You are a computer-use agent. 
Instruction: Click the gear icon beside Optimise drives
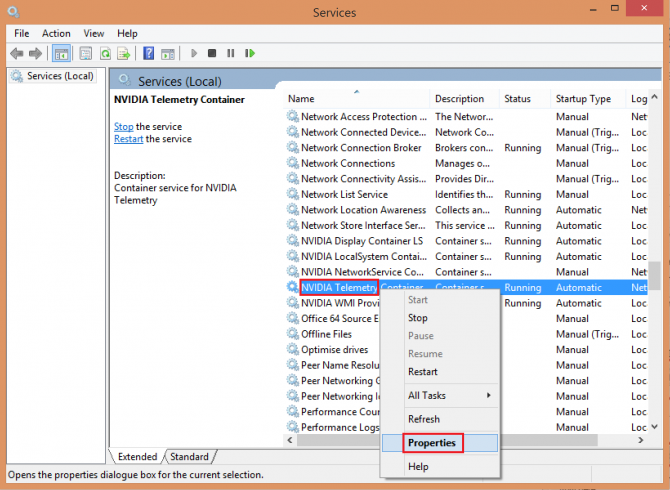tap(293, 349)
